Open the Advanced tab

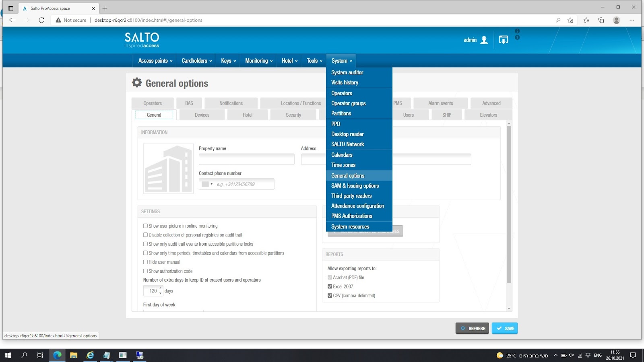[491, 103]
